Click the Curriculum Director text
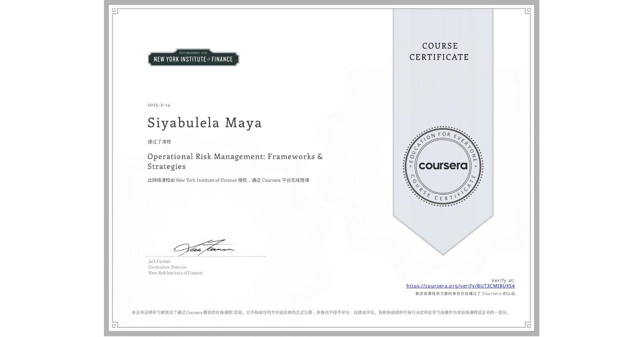 (167, 267)
